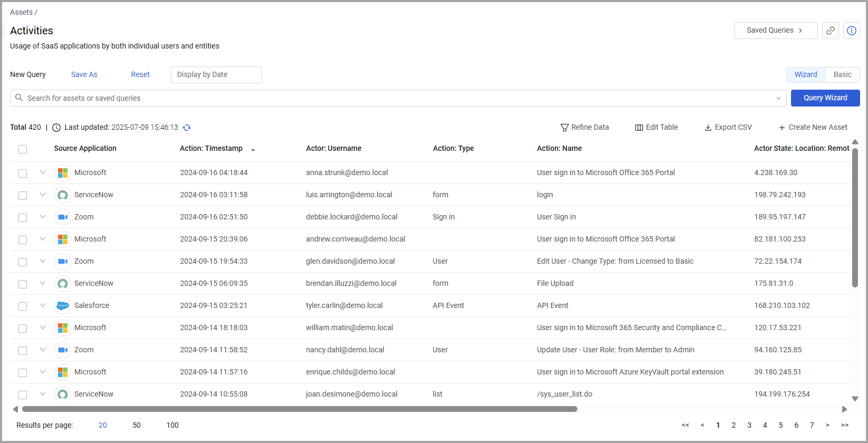
Task: Click the Zoom logo in nancy.dahl row
Action: [63, 350]
